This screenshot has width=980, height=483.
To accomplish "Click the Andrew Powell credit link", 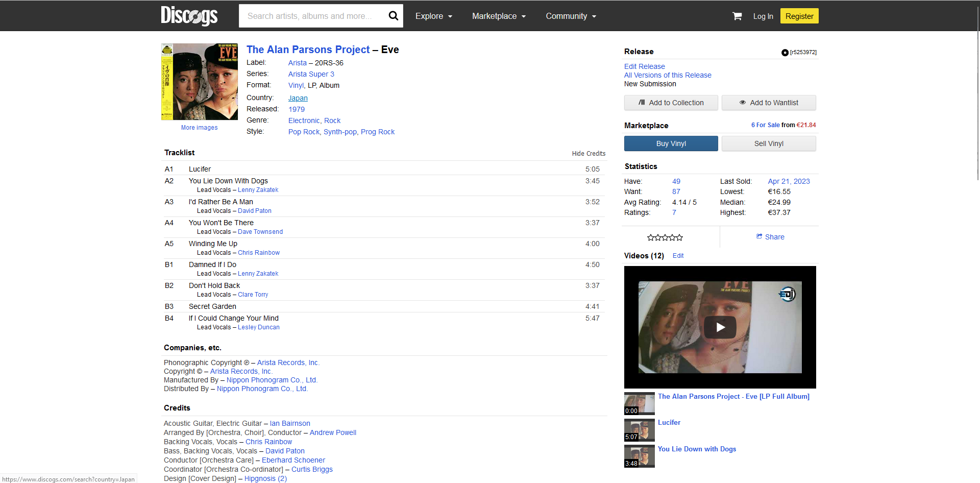I will point(333,432).
